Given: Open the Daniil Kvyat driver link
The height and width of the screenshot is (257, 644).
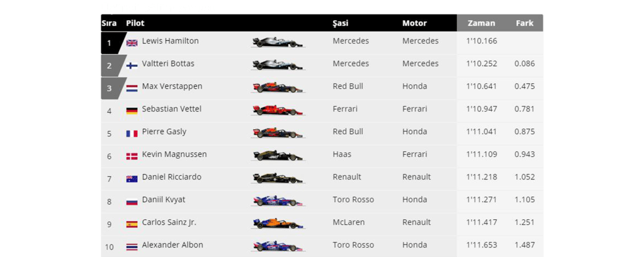Looking at the screenshot, I should (163, 200).
